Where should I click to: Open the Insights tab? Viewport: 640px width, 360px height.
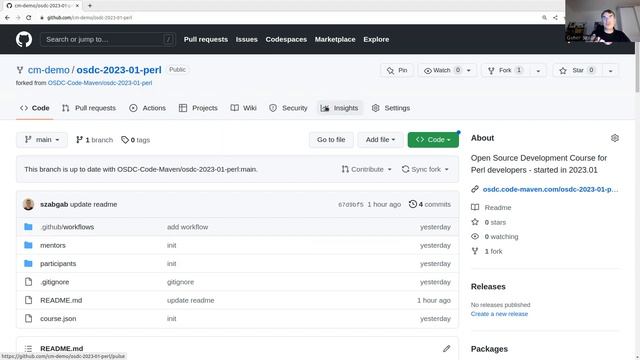point(340,108)
